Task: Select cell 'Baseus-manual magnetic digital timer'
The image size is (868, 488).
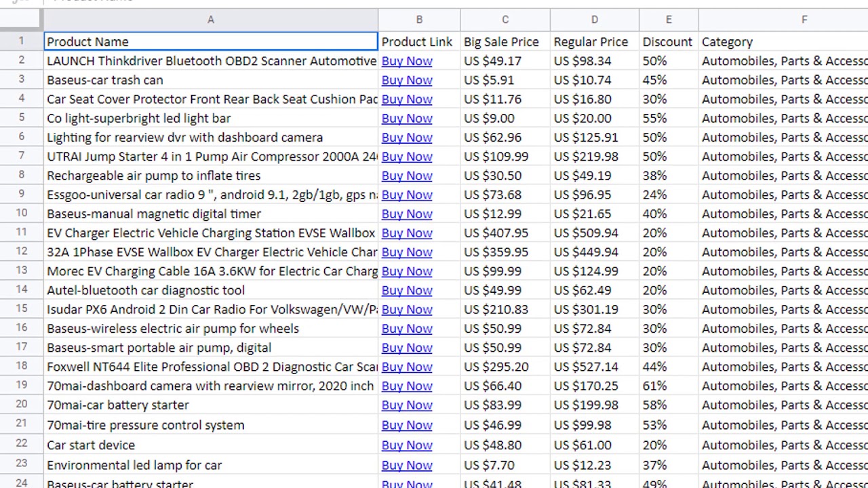Action: (x=211, y=213)
